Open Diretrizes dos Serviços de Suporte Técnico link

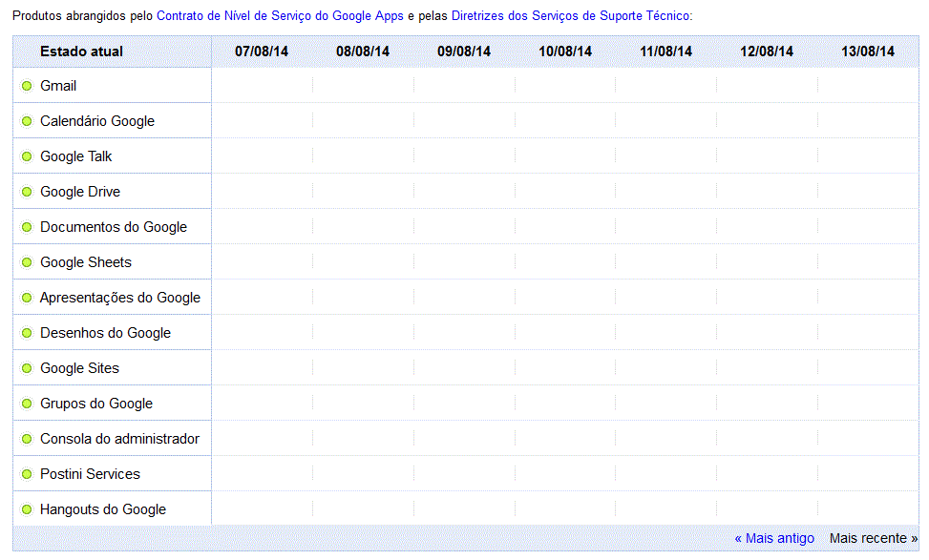tap(570, 16)
